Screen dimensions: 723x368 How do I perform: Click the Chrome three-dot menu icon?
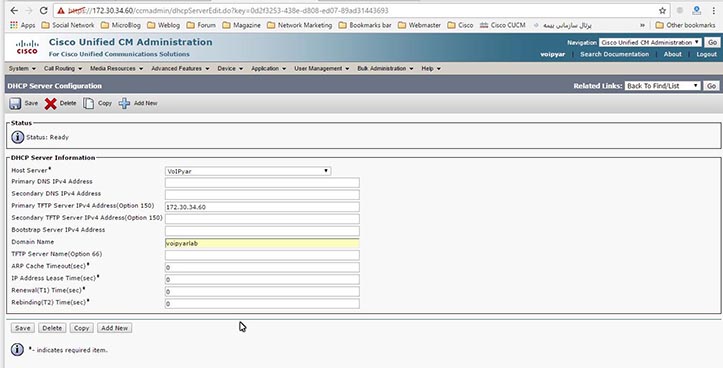click(713, 10)
